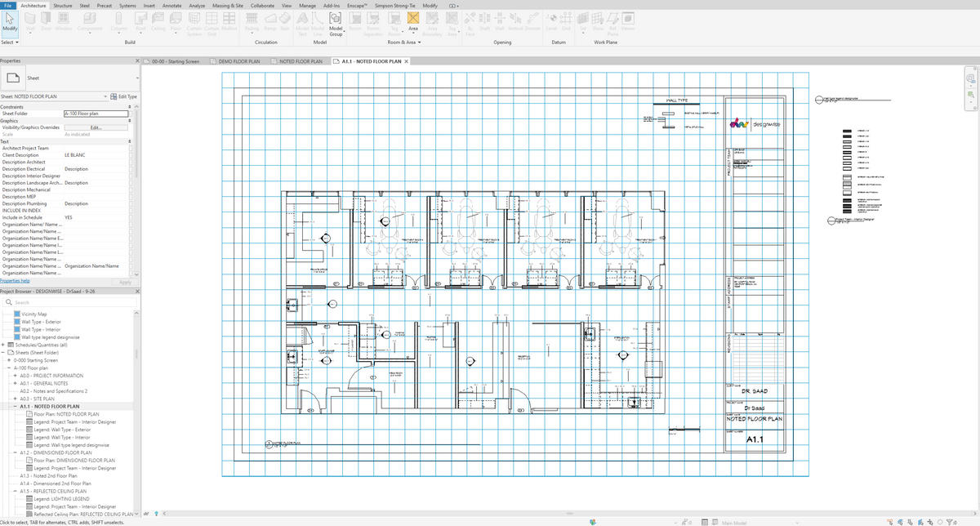
Task: Toggle Select Elements by Face
Action: pyautogui.click(x=920, y=522)
